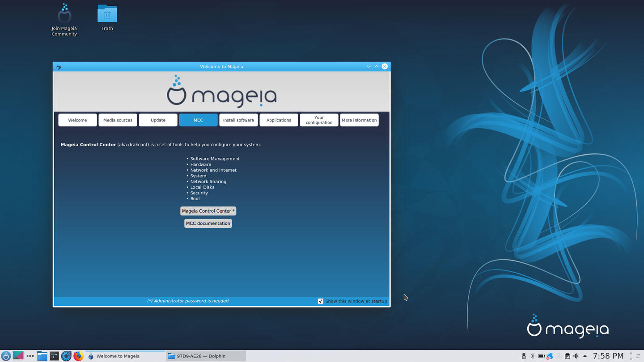Switch to the Media sources tab

[118, 120]
